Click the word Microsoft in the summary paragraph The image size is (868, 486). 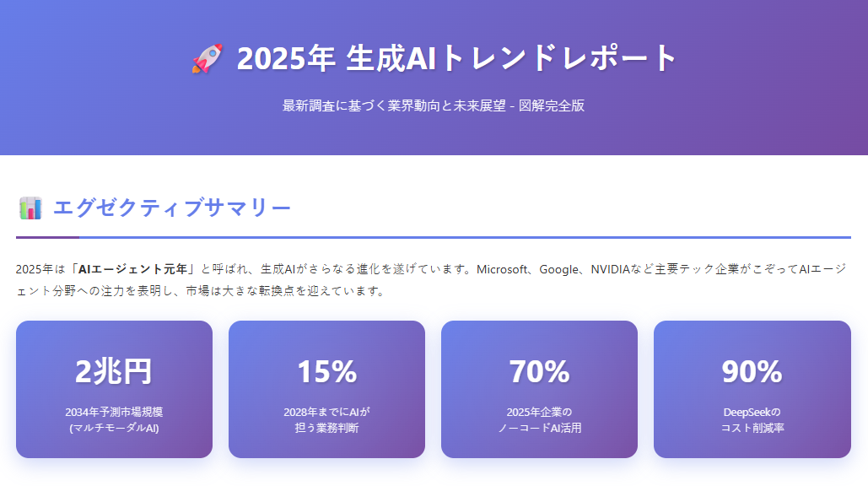click(x=502, y=269)
